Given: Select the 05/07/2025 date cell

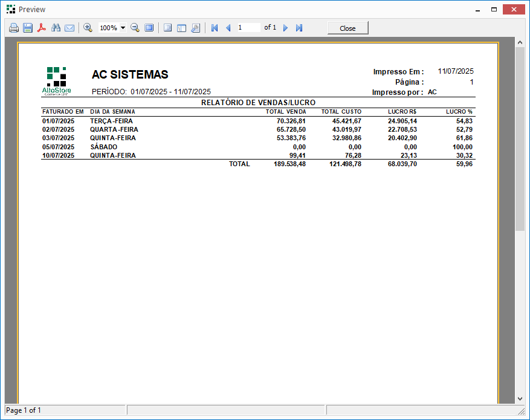Looking at the screenshot, I should click(58, 147).
